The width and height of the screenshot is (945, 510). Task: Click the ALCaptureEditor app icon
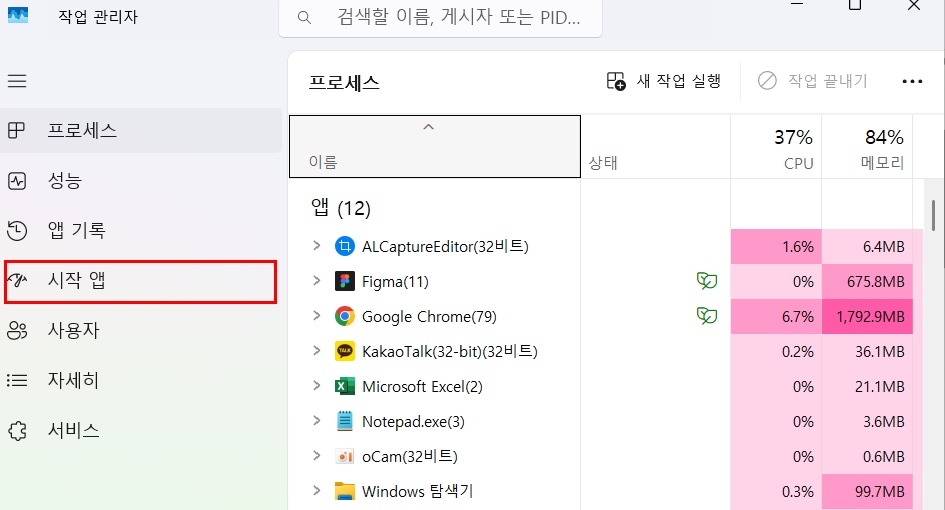click(345, 246)
